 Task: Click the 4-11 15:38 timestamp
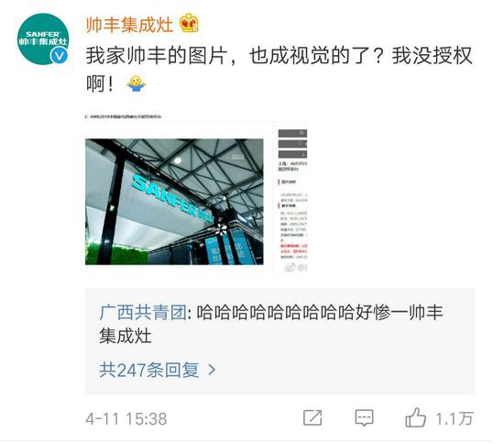click(126, 419)
